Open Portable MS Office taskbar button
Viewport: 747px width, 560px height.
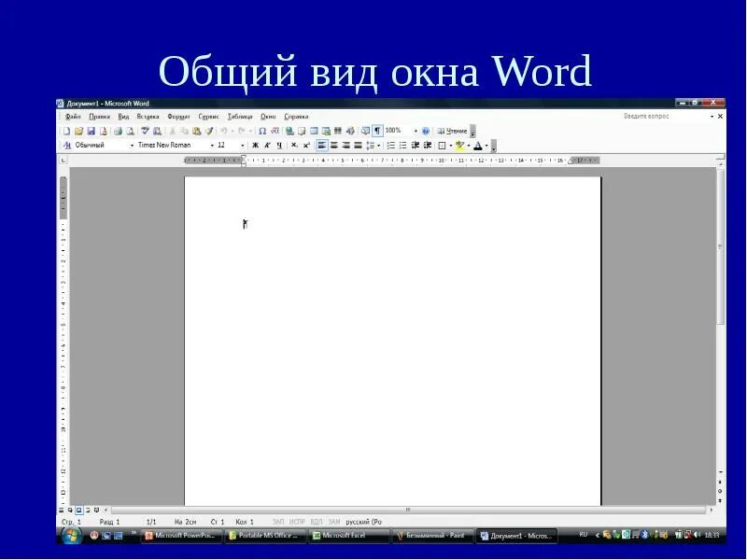(265, 536)
